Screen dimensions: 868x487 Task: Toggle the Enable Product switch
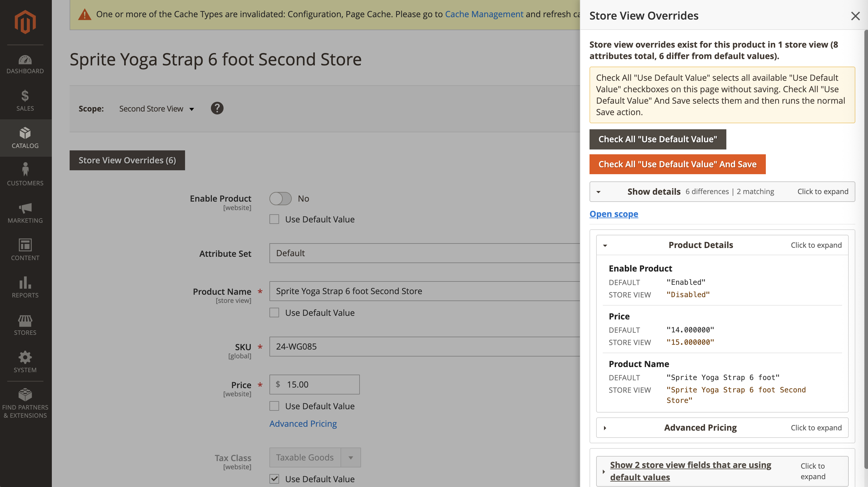(280, 199)
